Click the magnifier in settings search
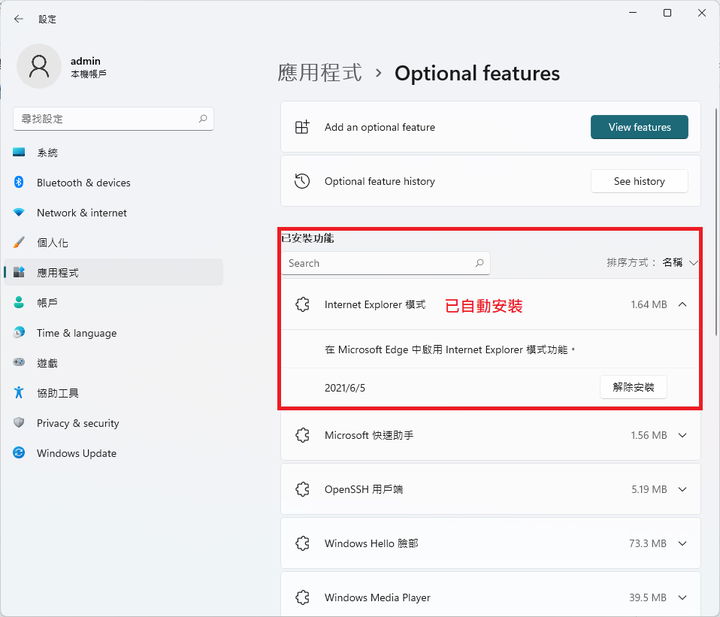This screenshot has height=617, width=720. [x=202, y=119]
